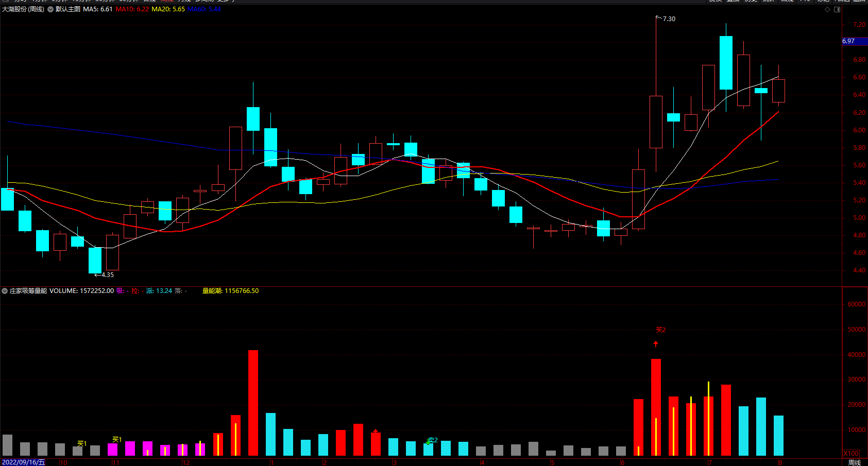
Task: Click the X100 volume scale label
Action: click(852, 454)
